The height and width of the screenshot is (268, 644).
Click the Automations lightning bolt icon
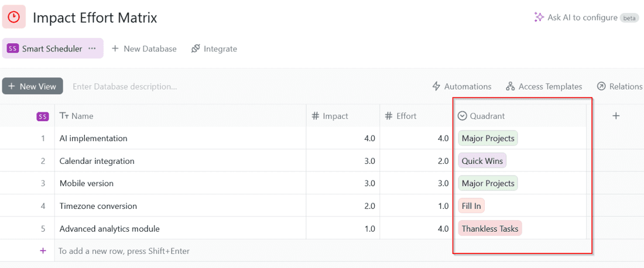[x=436, y=87]
